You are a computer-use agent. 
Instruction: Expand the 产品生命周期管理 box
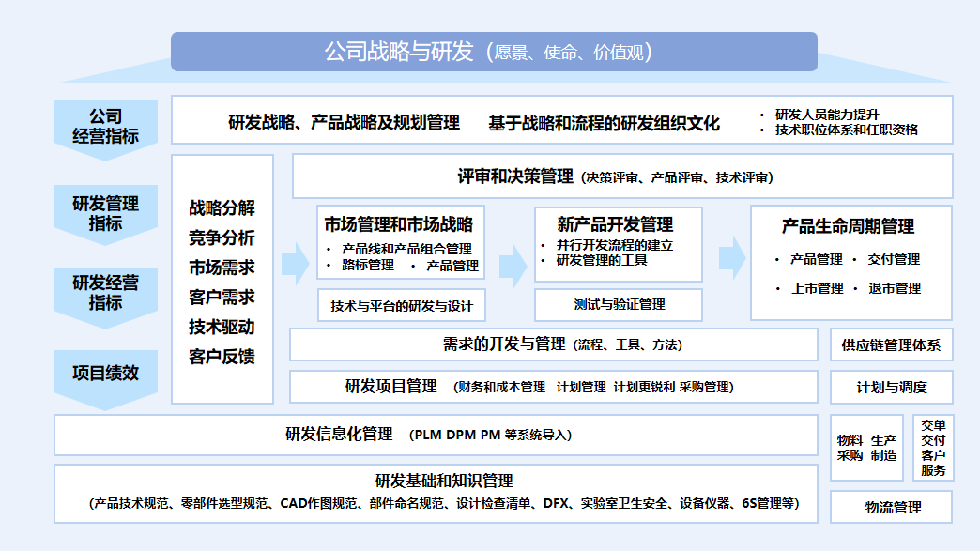(x=849, y=225)
